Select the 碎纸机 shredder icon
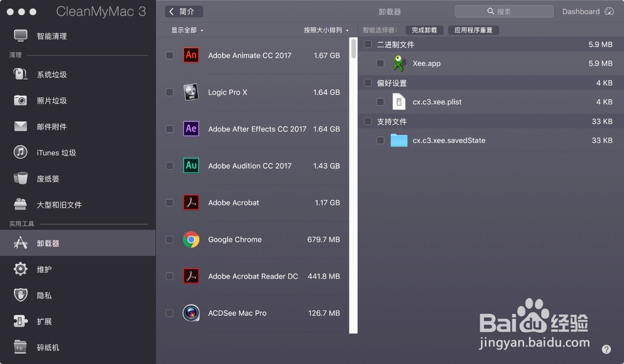This screenshot has width=624, height=364. [21, 347]
